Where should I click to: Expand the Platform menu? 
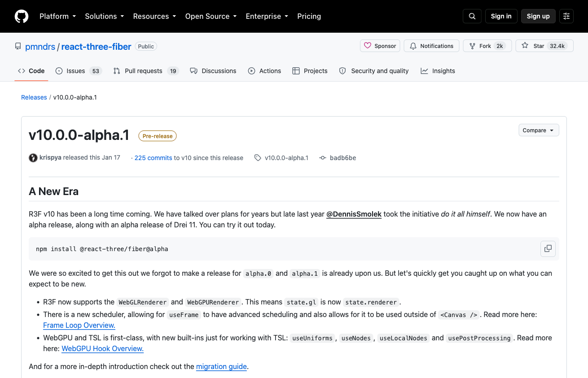(x=57, y=16)
